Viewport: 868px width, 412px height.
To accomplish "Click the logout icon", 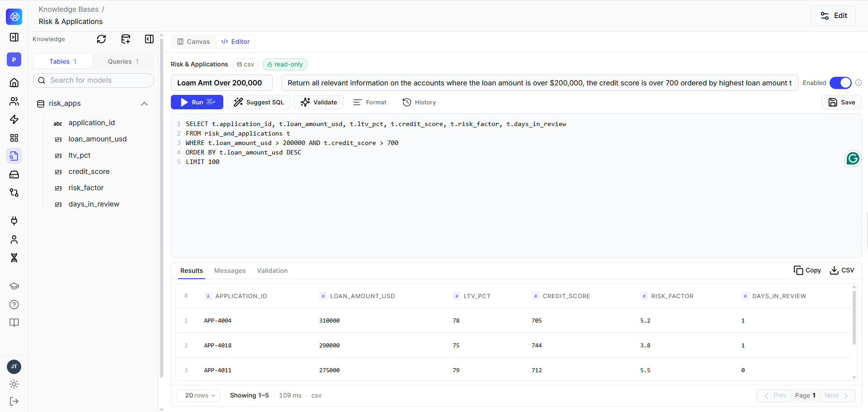I will click(x=14, y=401).
